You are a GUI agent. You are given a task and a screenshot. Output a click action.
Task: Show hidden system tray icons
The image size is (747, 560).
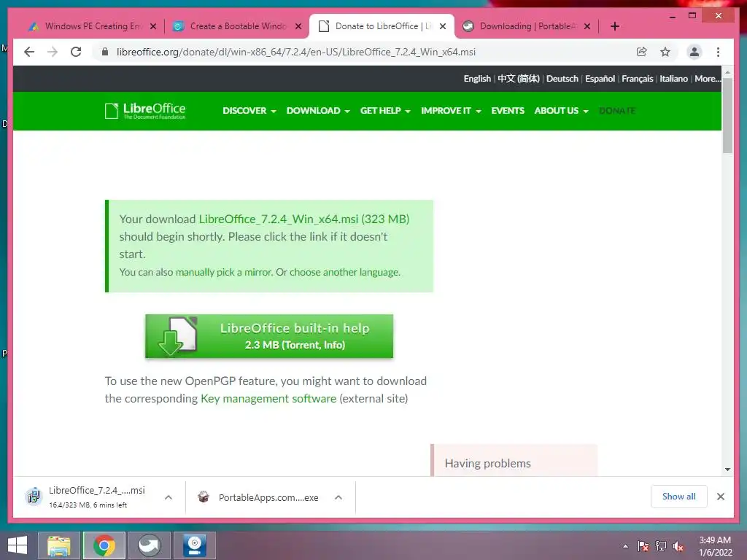tap(625, 546)
